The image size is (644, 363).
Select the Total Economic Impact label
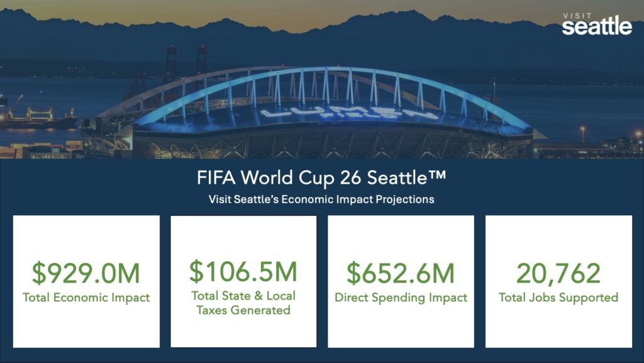click(86, 298)
